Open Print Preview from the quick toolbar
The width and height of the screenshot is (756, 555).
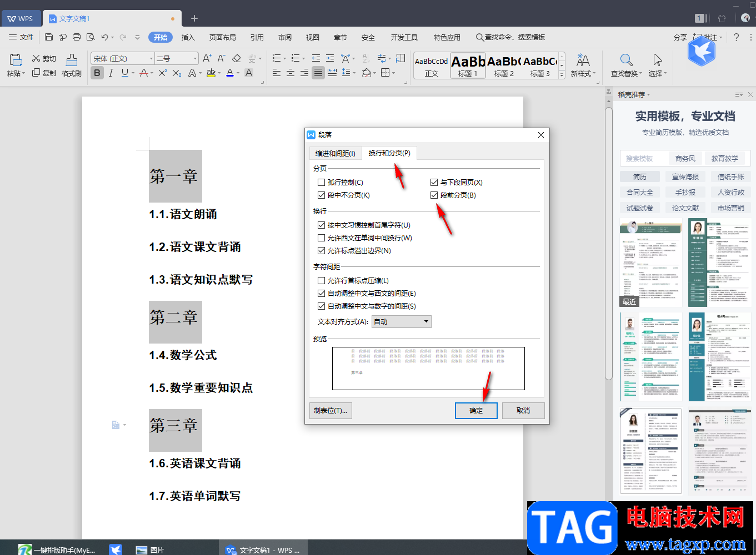coord(91,37)
